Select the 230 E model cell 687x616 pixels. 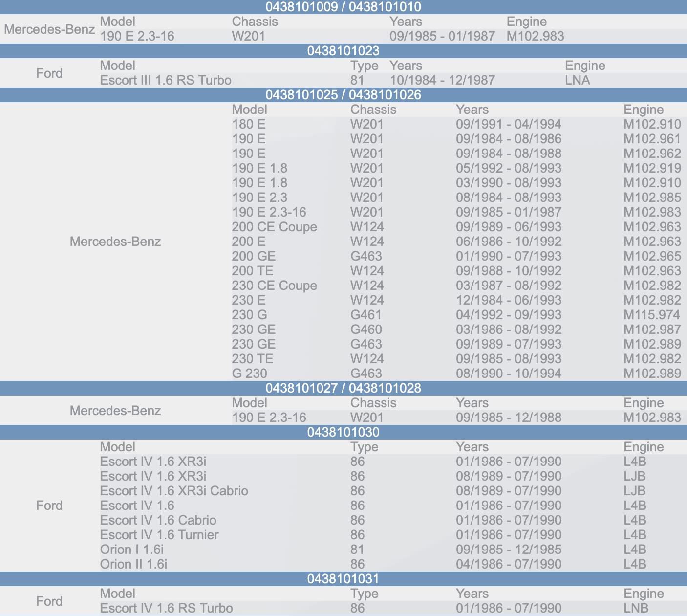[249, 300]
